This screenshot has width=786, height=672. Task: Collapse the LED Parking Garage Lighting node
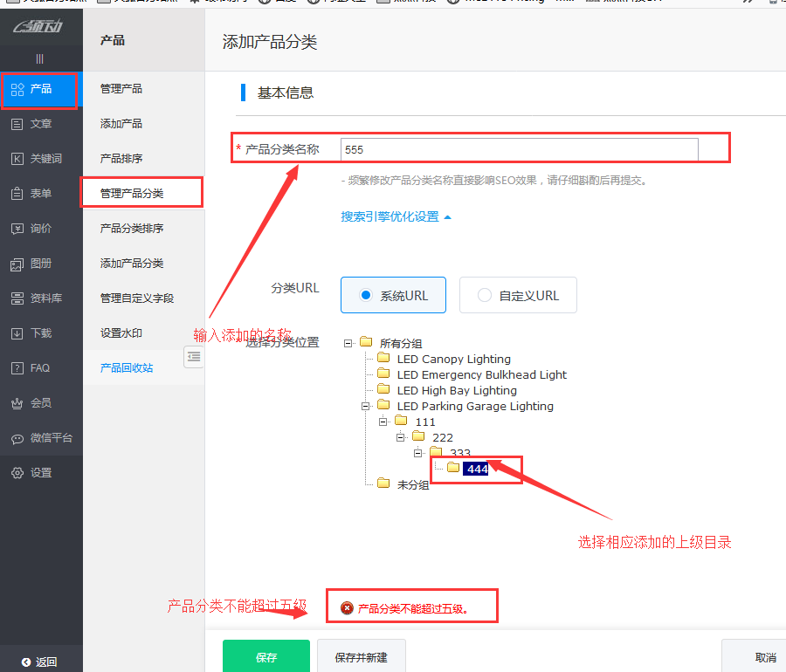pyautogui.click(x=366, y=406)
